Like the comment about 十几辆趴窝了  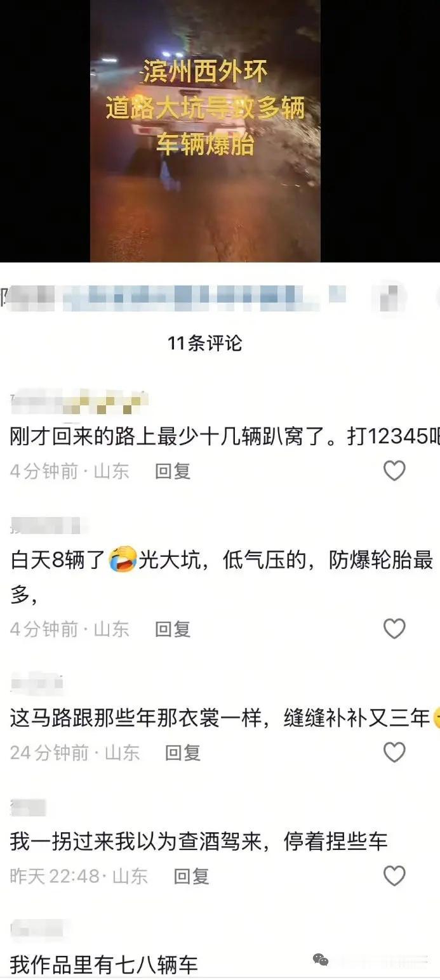tap(394, 471)
